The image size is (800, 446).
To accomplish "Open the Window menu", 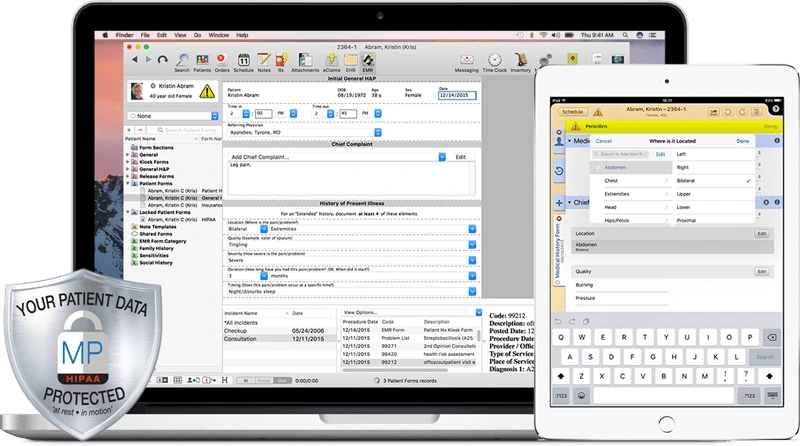I will point(218,35).
